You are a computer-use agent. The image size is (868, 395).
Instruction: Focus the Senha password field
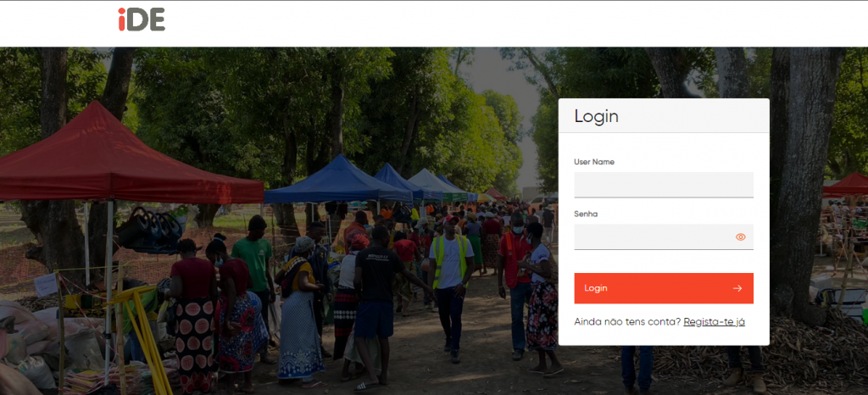(664, 236)
